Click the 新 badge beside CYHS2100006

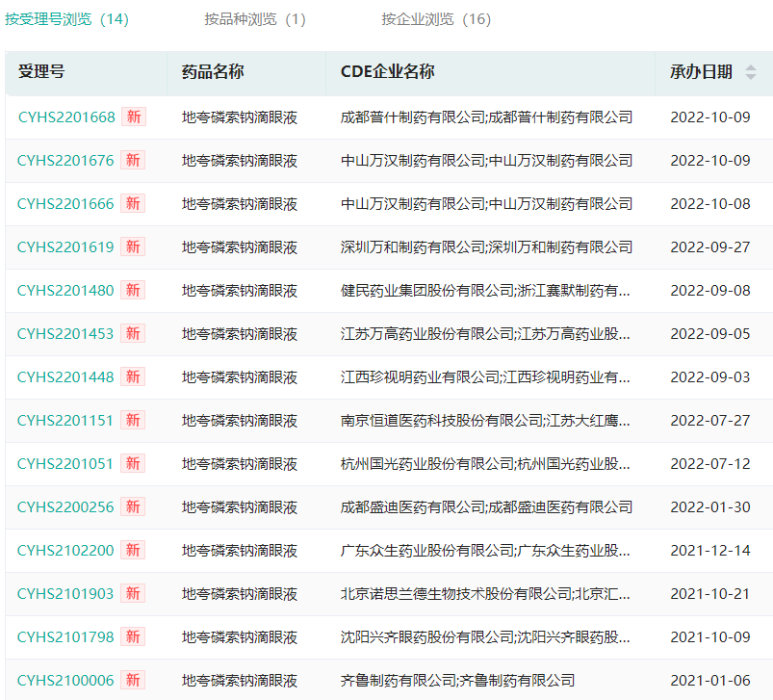133,681
